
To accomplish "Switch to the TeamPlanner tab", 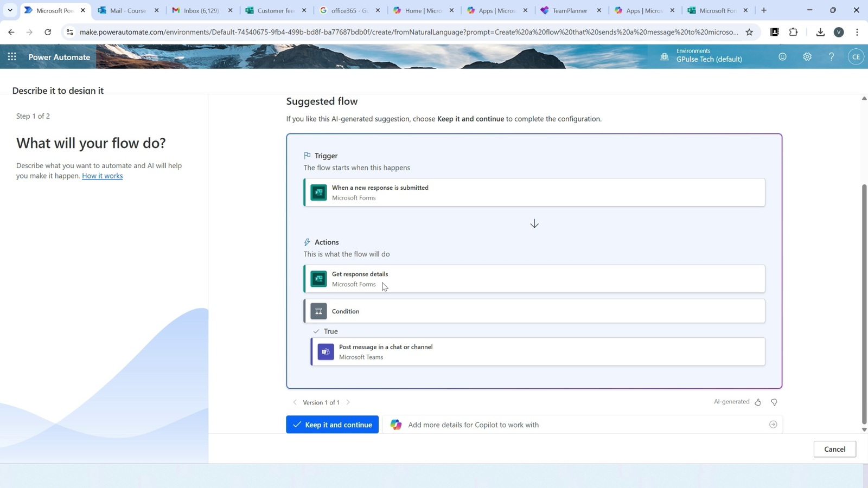I will (x=567, y=10).
